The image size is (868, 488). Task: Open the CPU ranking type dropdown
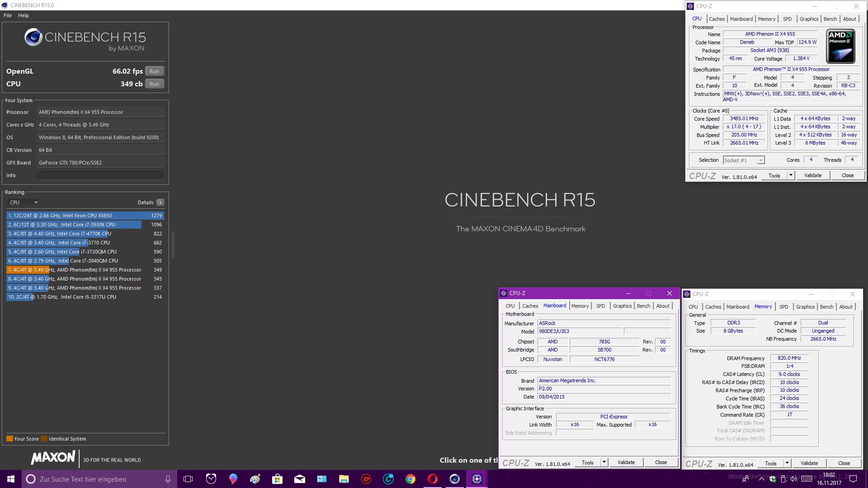(x=24, y=202)
